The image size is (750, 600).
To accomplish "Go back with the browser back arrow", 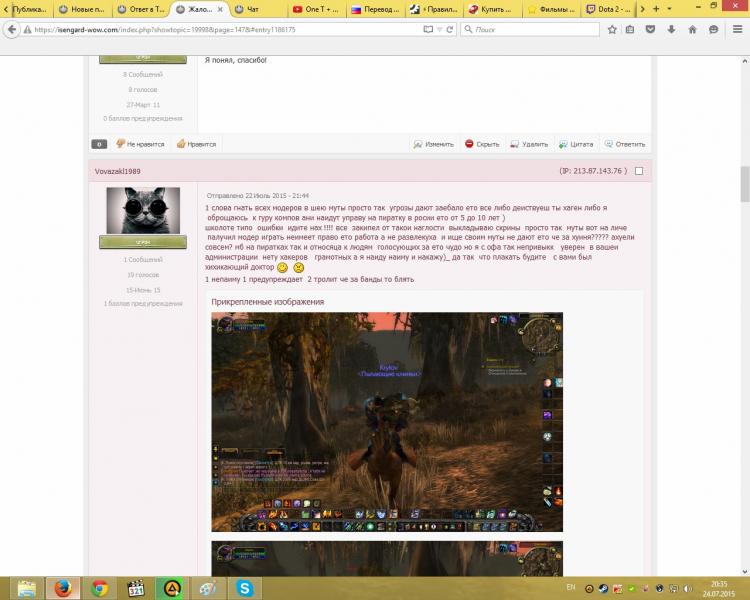I will point(11,30).
